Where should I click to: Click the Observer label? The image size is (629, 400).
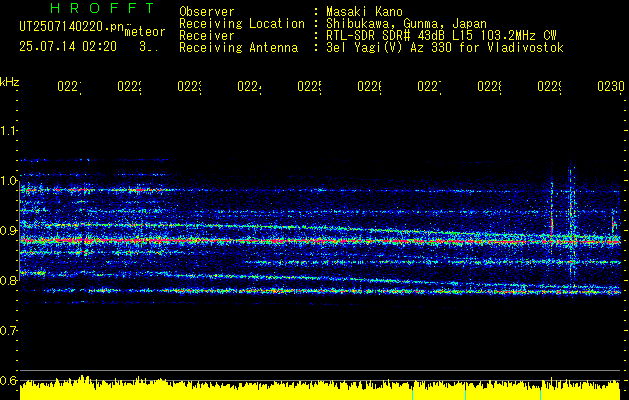tap(207, 11)
